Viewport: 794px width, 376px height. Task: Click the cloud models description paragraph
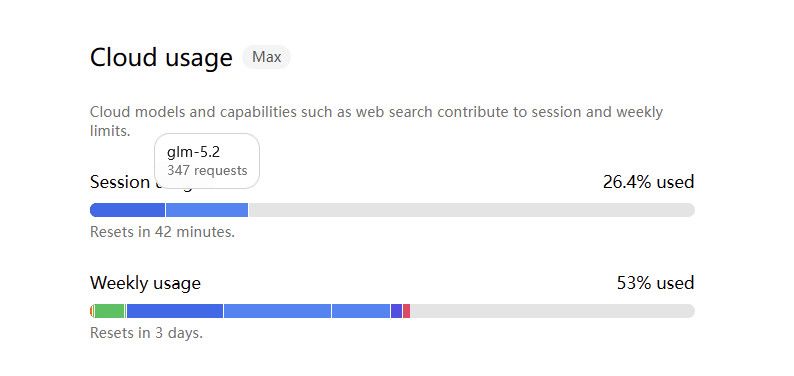[376, 121]
